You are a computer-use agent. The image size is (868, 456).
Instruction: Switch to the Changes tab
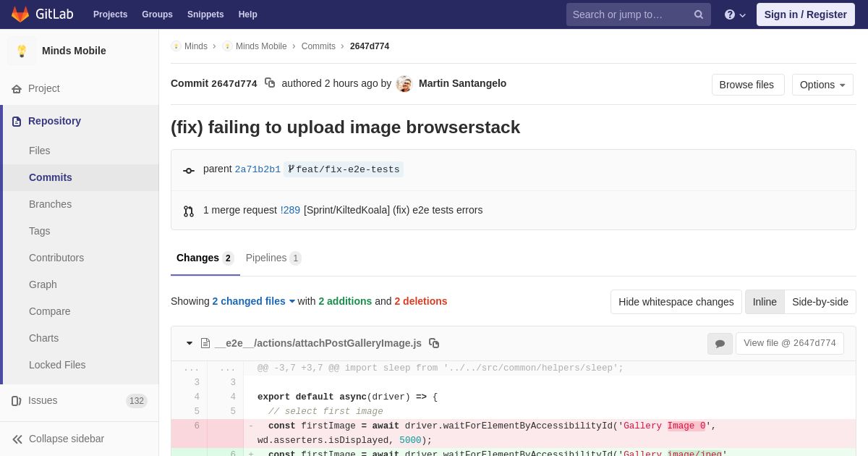[205, 258]
